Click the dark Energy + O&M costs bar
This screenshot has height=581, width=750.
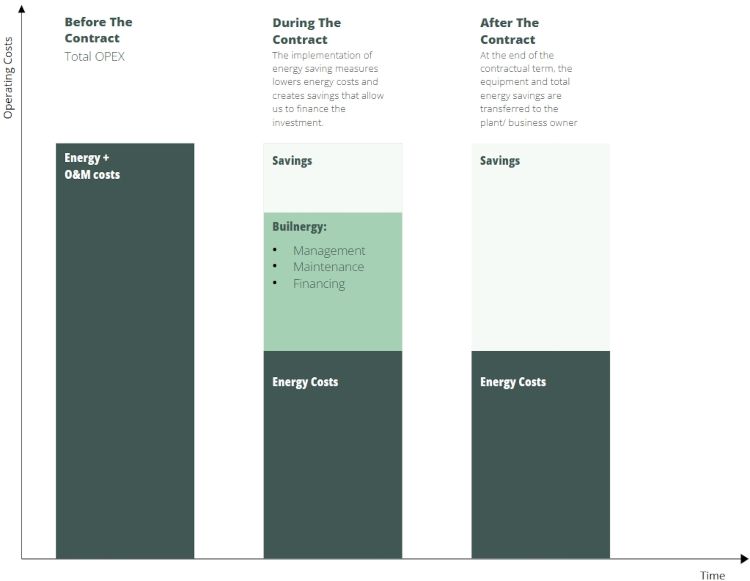(125, 351)
